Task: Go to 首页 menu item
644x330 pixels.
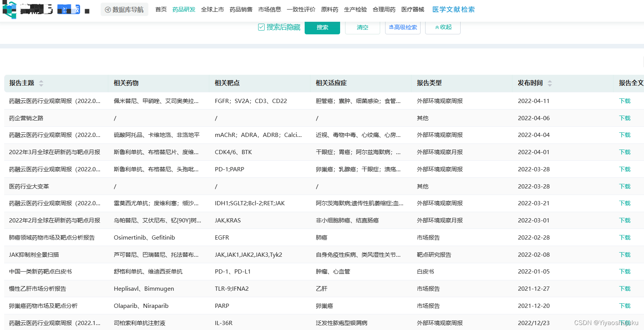Action: (x=161, y=10)
